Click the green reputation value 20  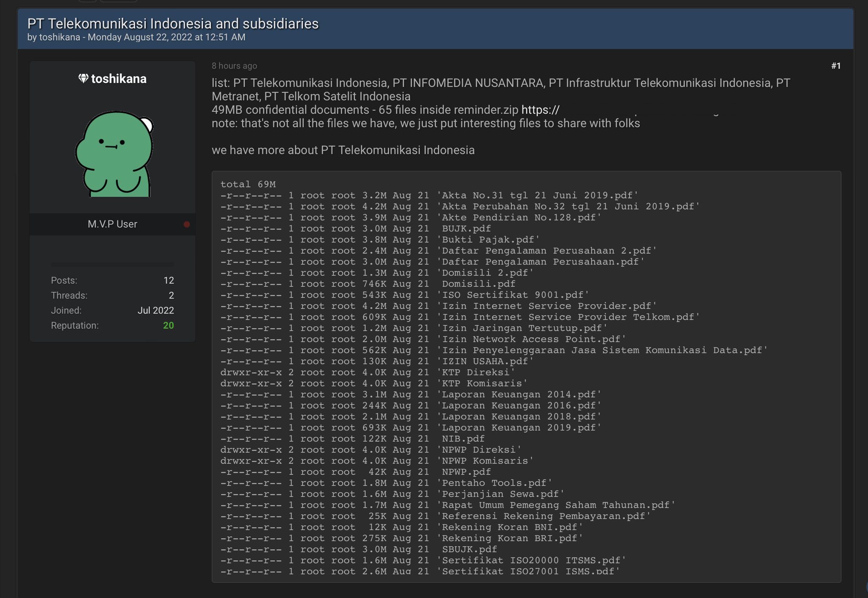(168, 326)
